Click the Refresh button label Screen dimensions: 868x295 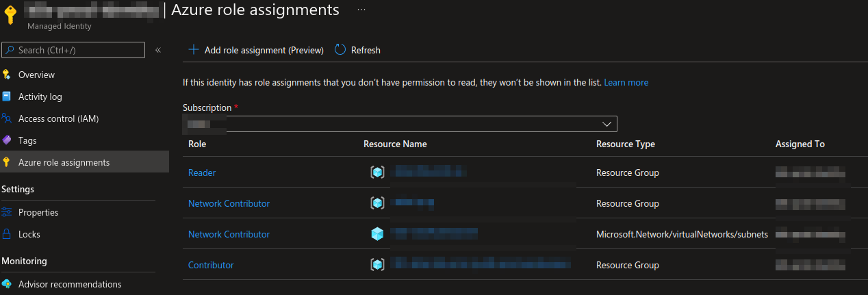tap(366, 50)
